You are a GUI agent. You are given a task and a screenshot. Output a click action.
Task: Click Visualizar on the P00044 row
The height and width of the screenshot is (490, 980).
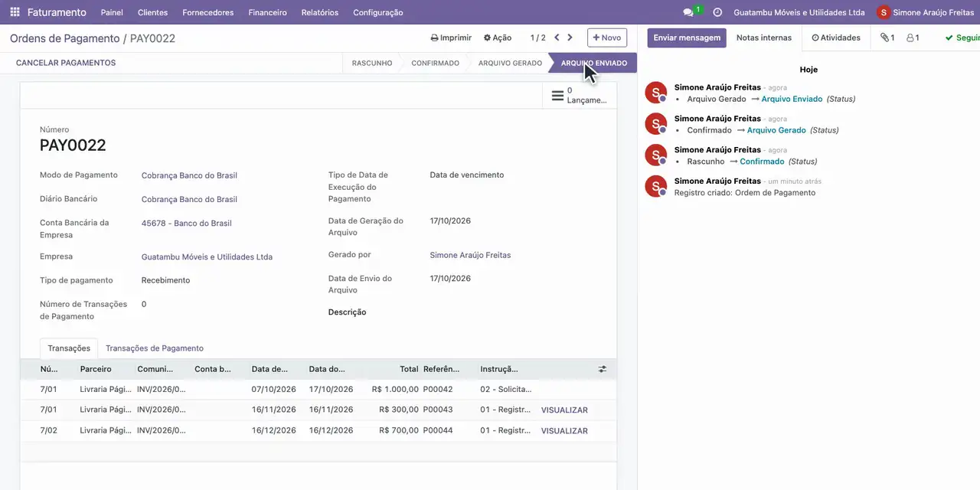[564, 431]
